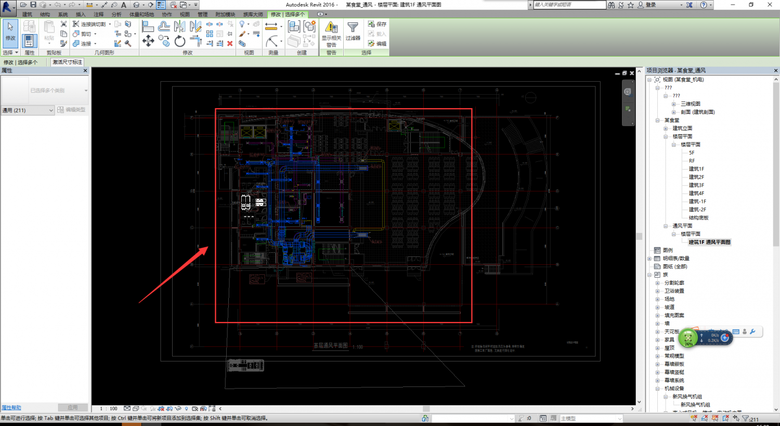The width and height of the screenshot is (780, 426).
Task: Click the 属性帮助 link
Action: (11, 408)
